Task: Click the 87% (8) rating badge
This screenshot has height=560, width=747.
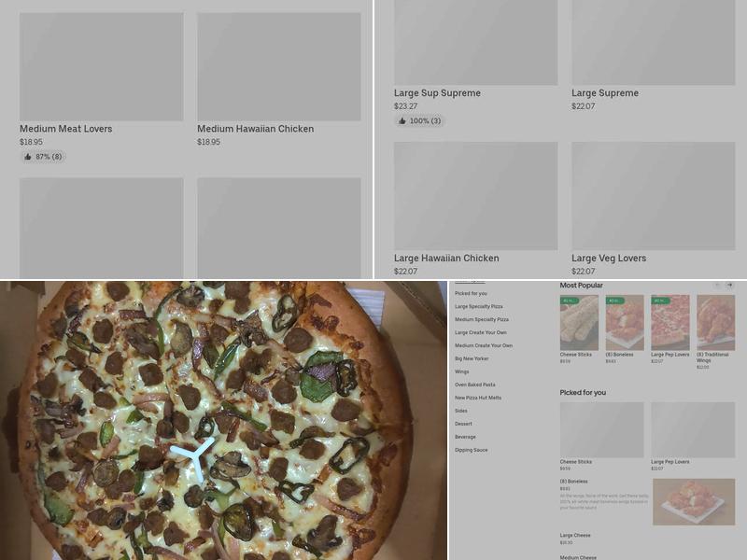Action: click(43, 157)
